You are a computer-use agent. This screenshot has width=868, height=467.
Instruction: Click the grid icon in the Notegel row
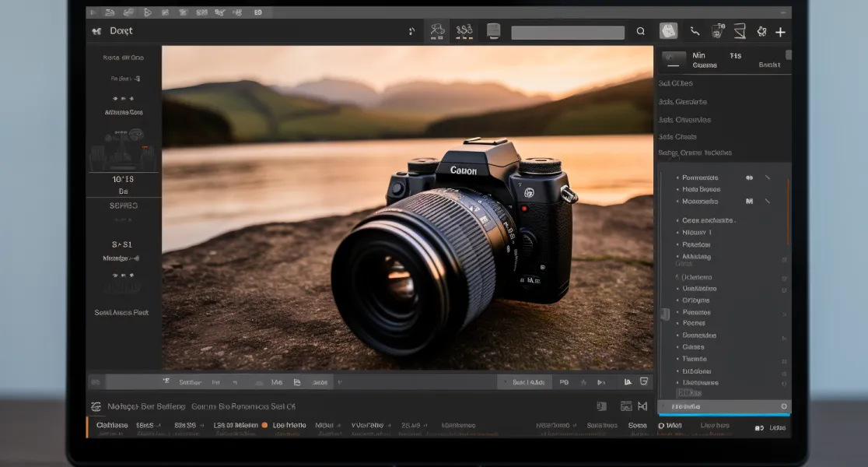[626, 406]
